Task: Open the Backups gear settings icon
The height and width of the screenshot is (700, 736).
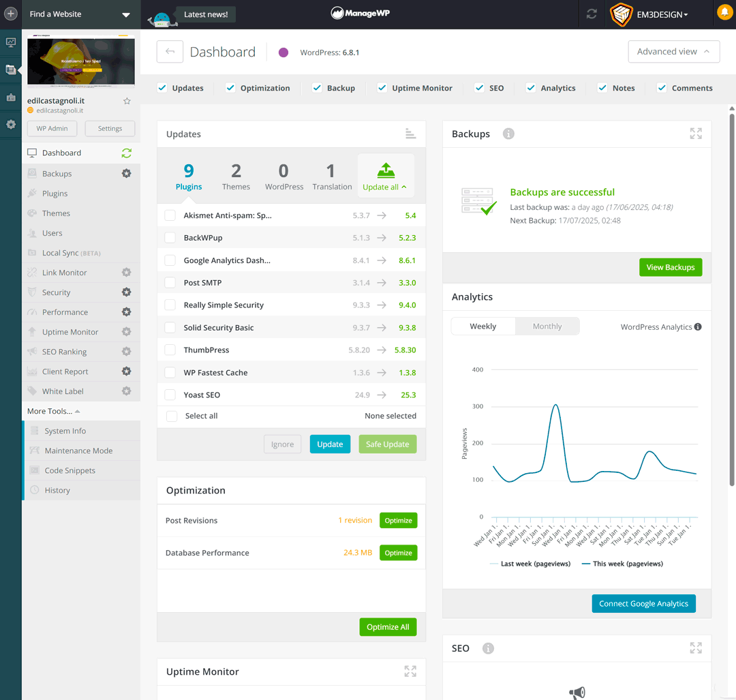Action: click(126, 174)
